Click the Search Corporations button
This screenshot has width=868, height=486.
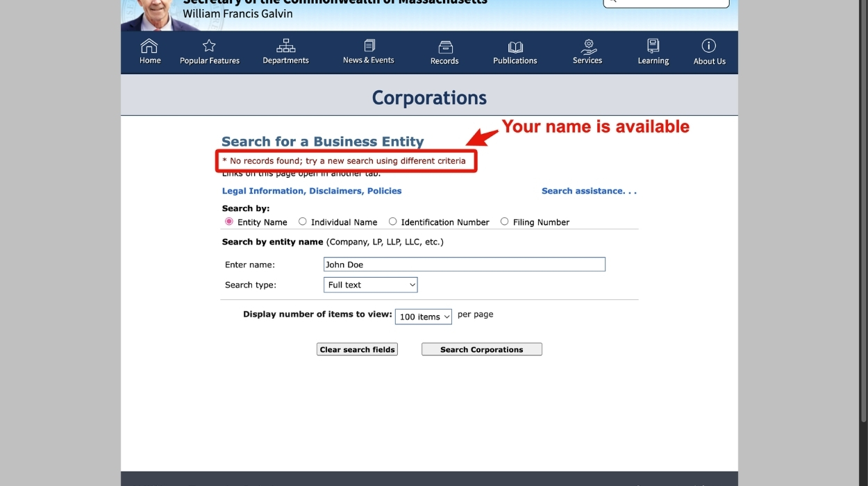coord(482,349)
